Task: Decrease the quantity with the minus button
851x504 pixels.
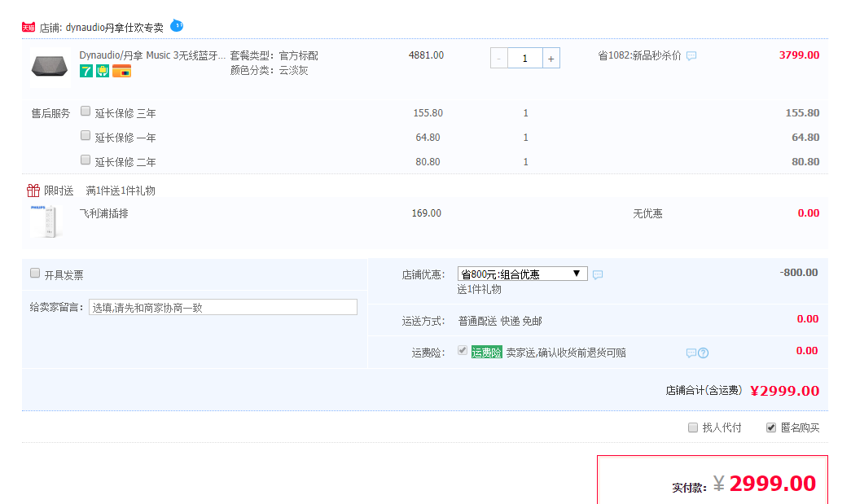Action: pos(498,58)
